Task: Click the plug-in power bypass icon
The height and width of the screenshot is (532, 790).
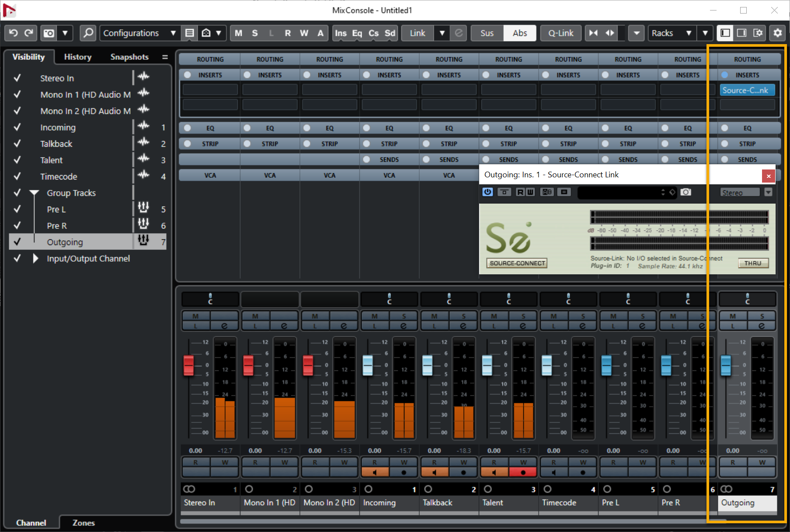Action: coord(487,192)
